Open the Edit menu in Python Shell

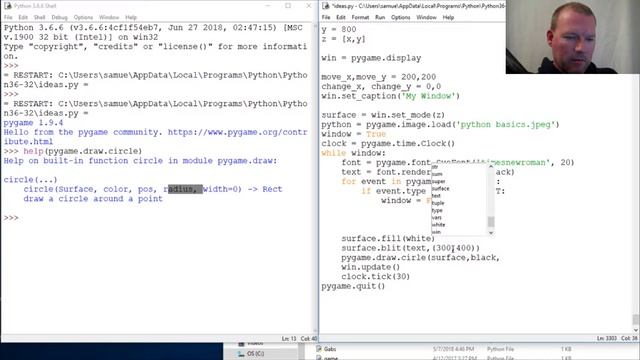[23, 17]
